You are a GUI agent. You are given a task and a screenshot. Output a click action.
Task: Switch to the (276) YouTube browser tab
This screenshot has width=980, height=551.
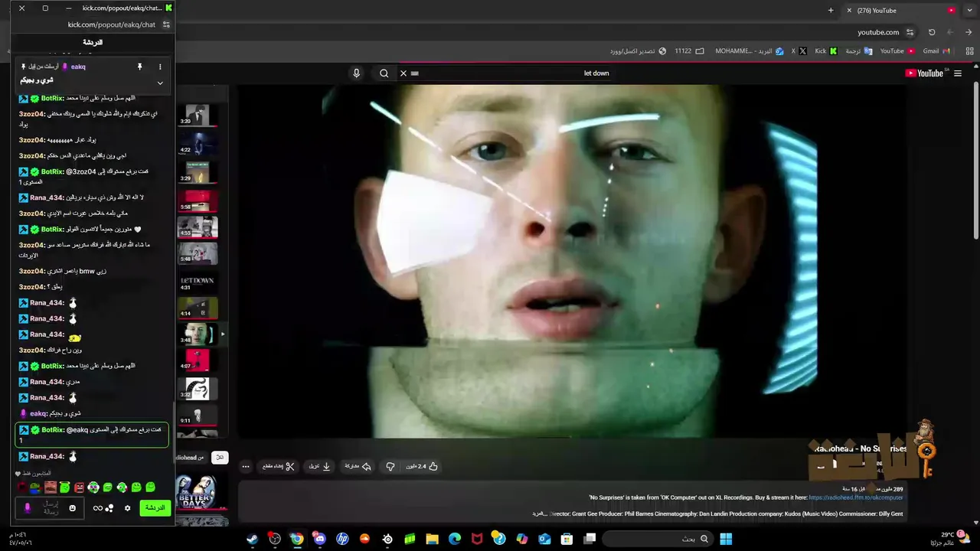[x=900, y=10]
